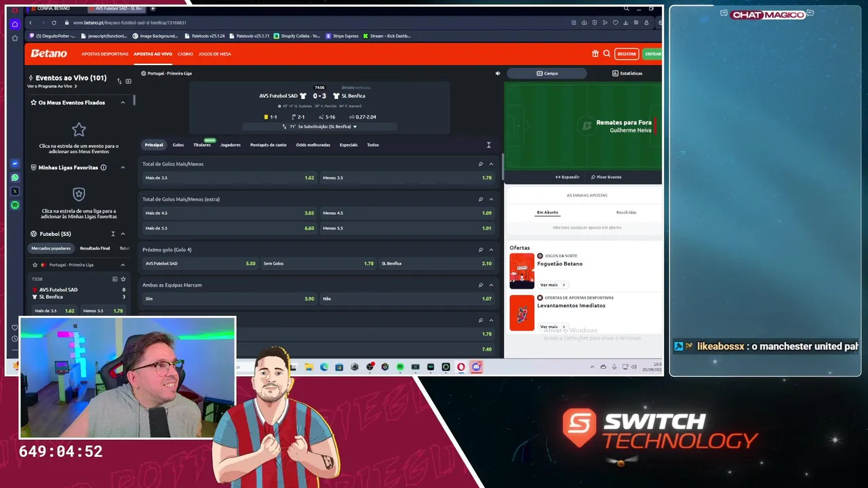868x488 pixels.
Task: Open Opera icon in the Windows taskbar
Action: (x=461, y=367)
